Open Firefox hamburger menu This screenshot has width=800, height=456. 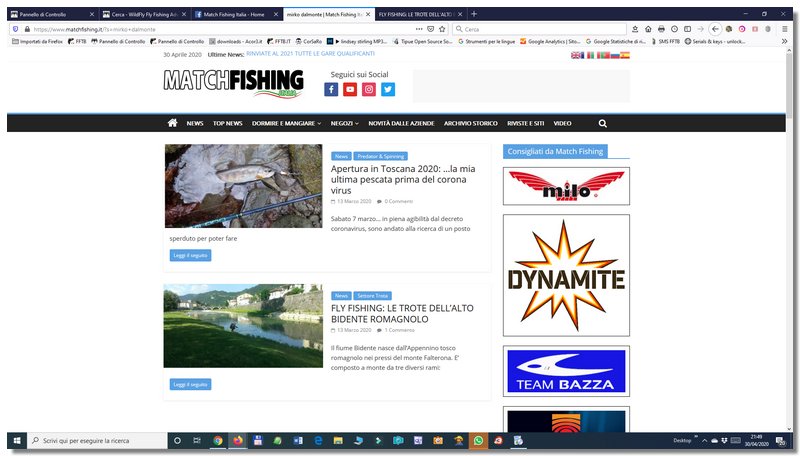pyautogui.click(x=785, y=29)
